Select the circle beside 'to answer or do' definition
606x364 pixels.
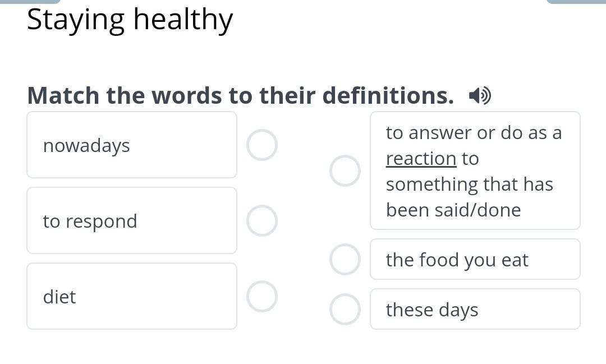345,171
